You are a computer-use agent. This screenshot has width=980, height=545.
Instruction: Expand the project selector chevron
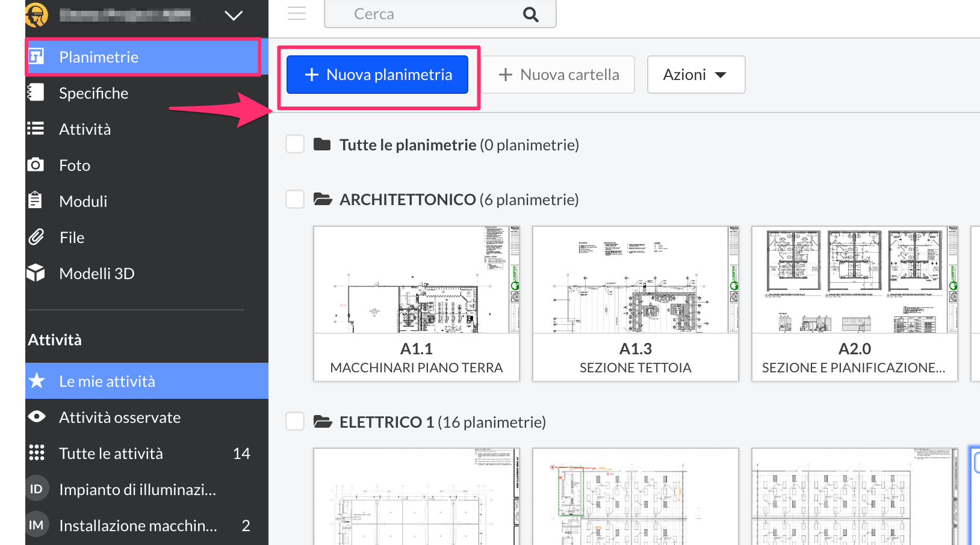click(234, 15)
